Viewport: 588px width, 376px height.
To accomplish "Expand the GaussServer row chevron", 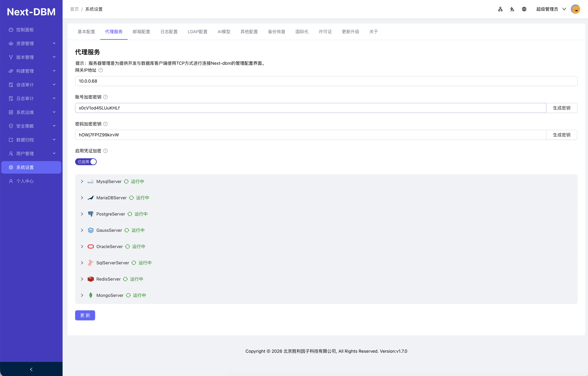I will pos(82,230).
